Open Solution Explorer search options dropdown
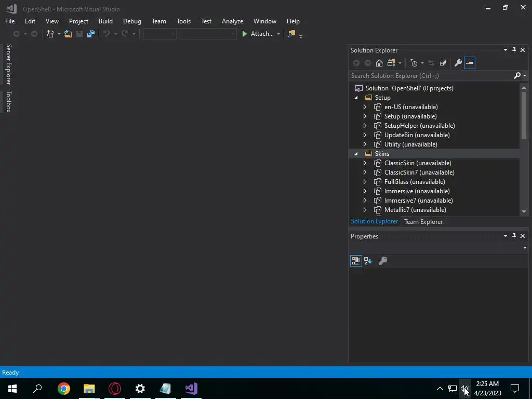 [525, 76]
